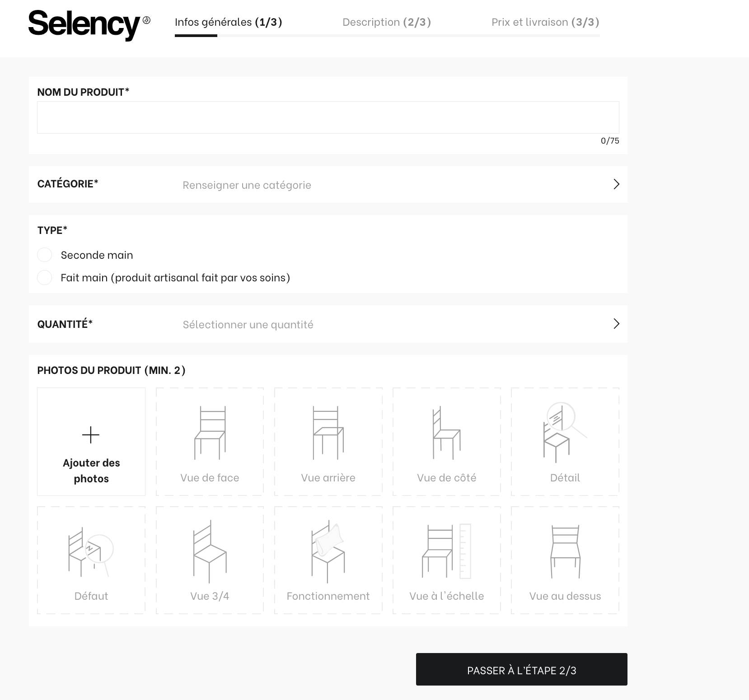Image resolution: width=749 pixels, height=700 pixels.
Task: Expand the Quantité selection arrow
Action: (x=616, y=324)
